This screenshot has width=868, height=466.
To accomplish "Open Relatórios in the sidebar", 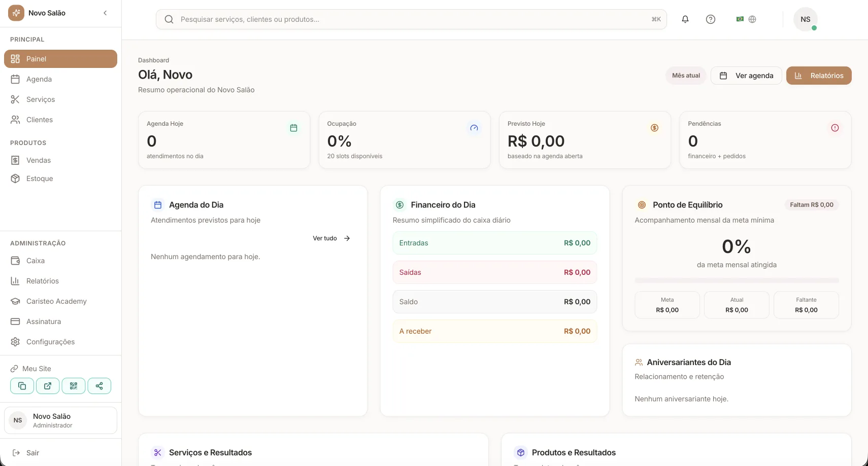I will coord(60,281).
